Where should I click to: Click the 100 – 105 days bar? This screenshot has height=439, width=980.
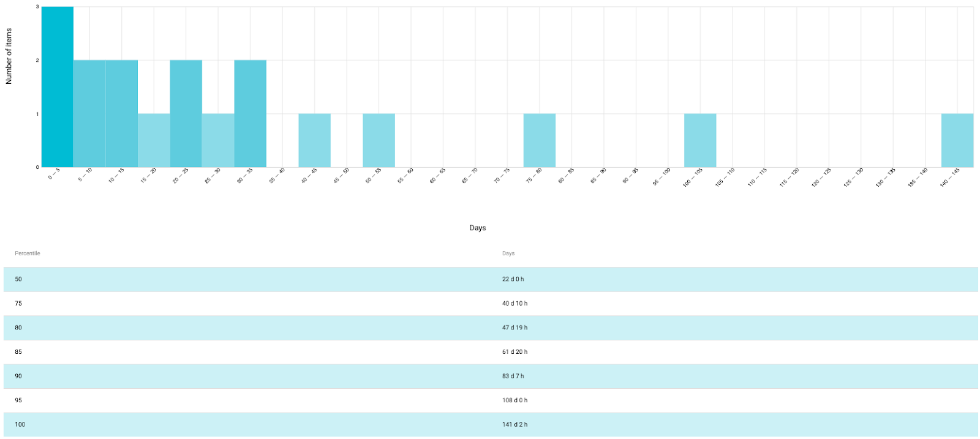[x=700, y=140]
